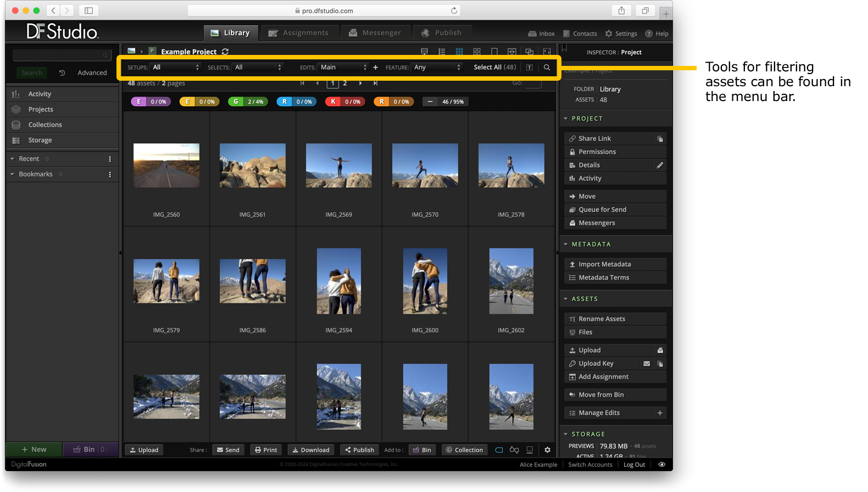Filter by yellow E label
The height and width of the screenshot is (492, 868).
tap(199, 102)
